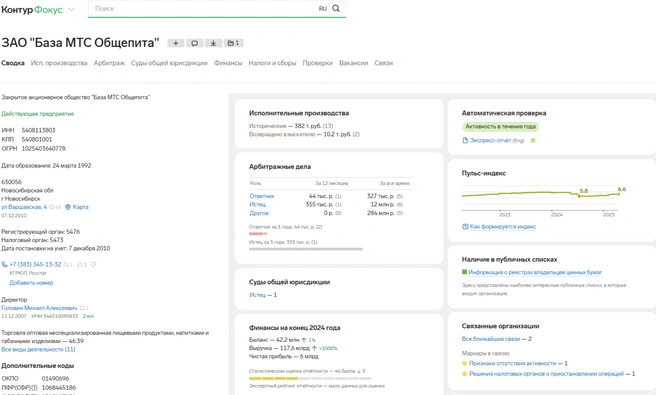Click ОКПО code 01490696
This screenshot has height=395, width=656.
pos(55,378)
